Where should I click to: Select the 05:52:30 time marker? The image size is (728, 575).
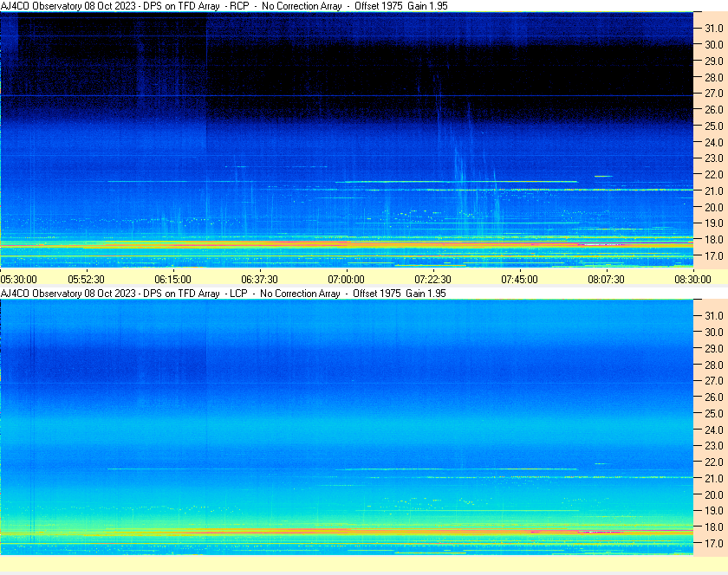pos(87,279)
